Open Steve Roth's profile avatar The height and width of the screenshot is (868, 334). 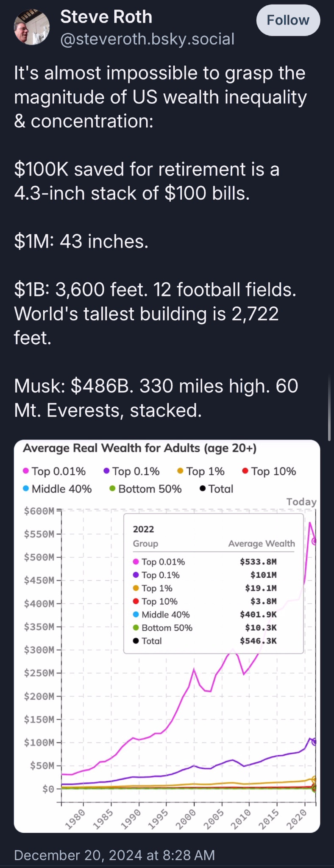[x=32, y=28]
